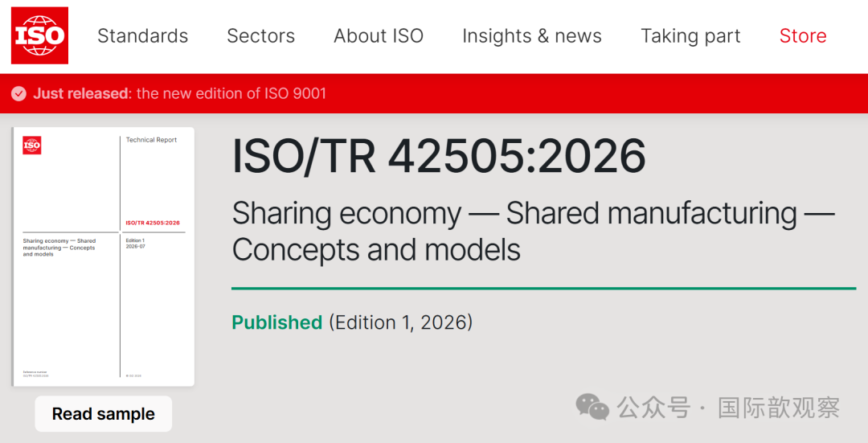Click the ISO logo in header
This screenshot has width=868, height=443.
[x=40, y=35]
